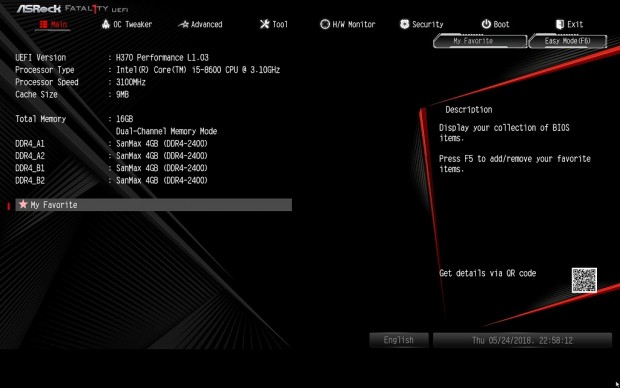Screen dimensions: 620x388
Task: Click the My Favorite button at top right
Action: (480, 41)
